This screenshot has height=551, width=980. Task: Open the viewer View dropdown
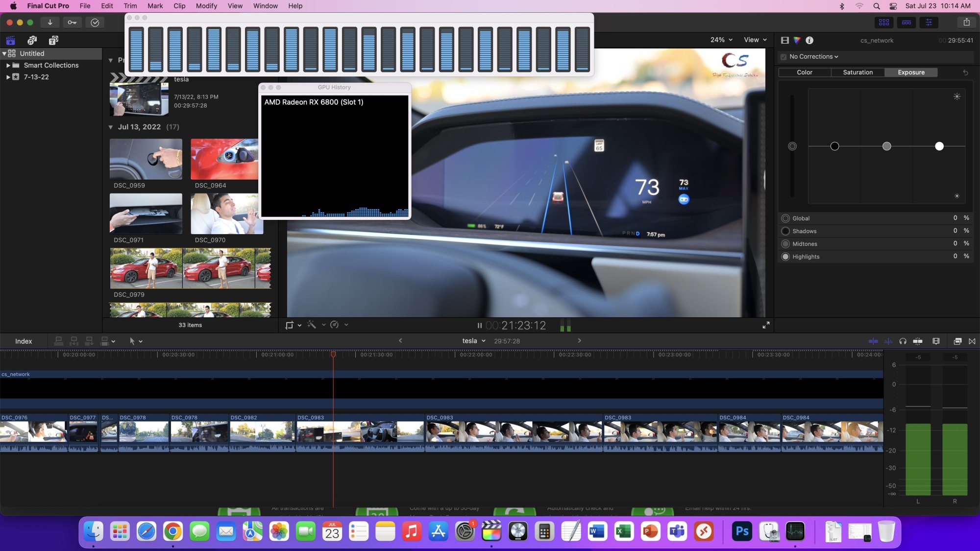pyautogui.click(x=755, y=40)
